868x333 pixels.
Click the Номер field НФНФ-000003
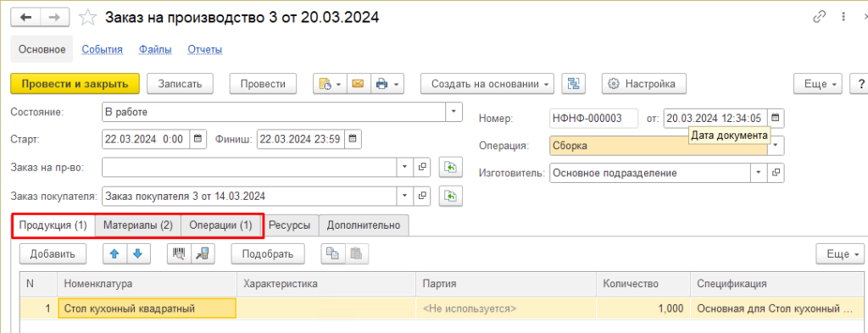point(594,118)
